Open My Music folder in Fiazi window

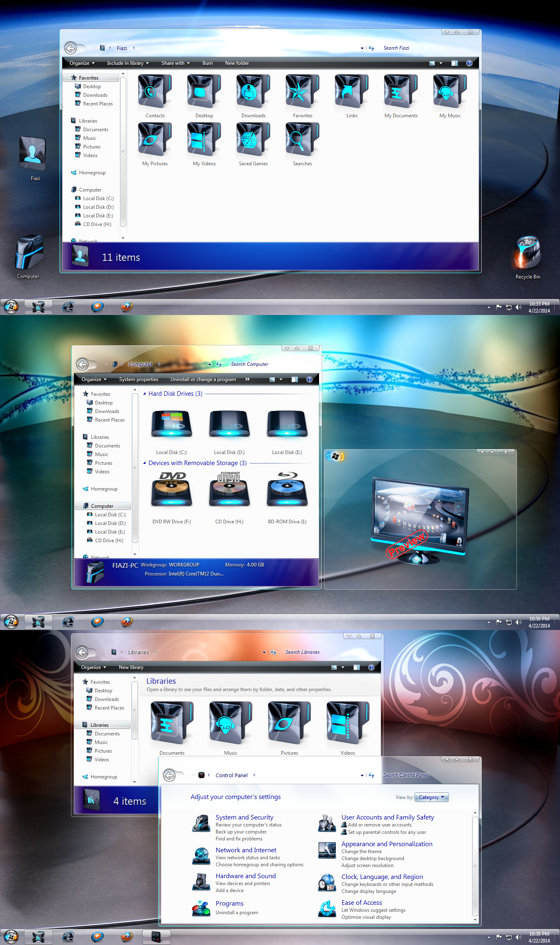point(450,91)
